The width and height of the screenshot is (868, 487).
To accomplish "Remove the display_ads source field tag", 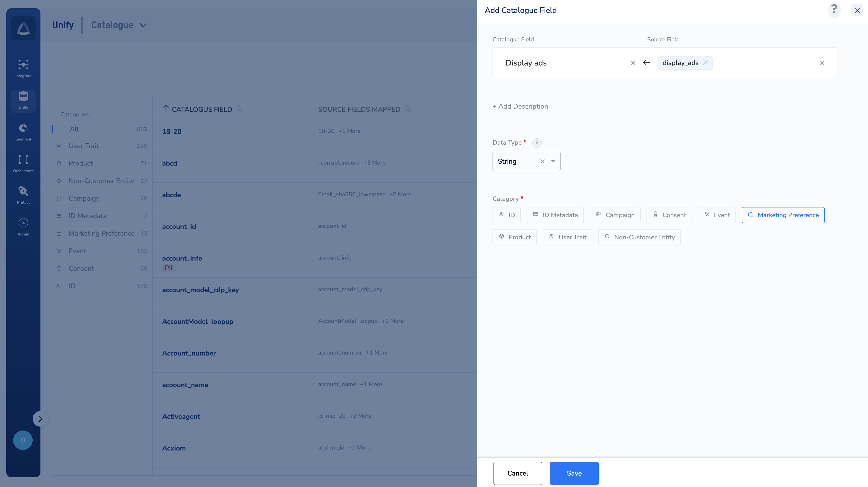I will (706, 62).
